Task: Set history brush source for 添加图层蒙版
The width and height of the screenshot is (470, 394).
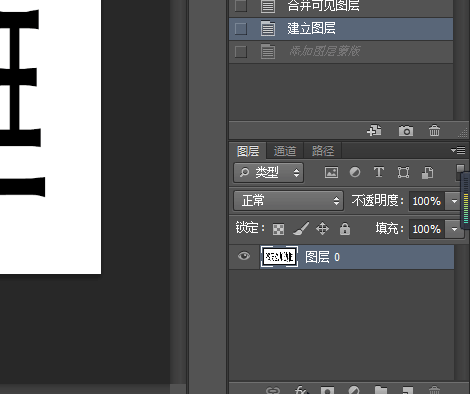Action: pyautogui.click(x=241, y=52)
